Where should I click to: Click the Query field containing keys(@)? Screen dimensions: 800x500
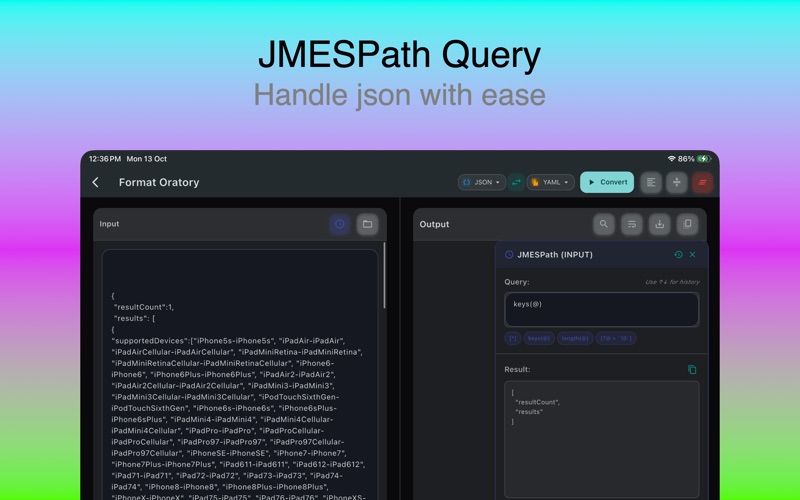pyautogui.click(x=602, y=310)
